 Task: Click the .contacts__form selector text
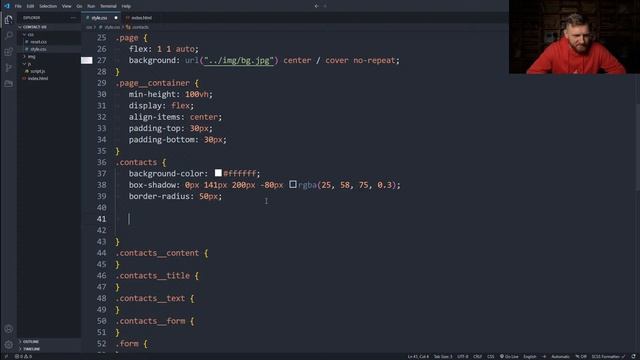(150, 321)
